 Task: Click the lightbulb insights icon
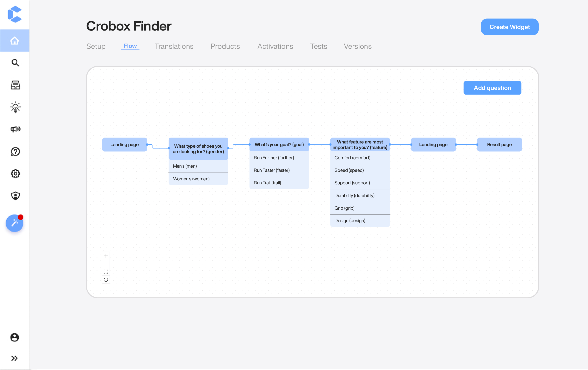pos(15,107)
